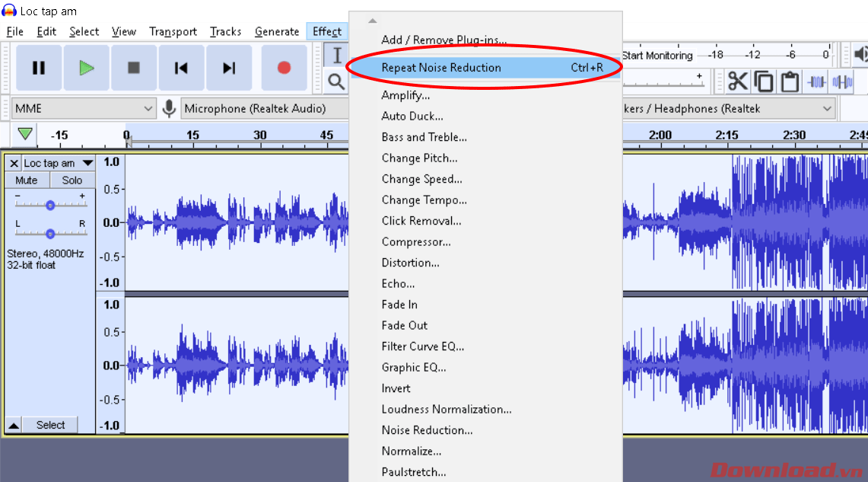This screenshot has width=868, height=482.
Task: Click the Copy icon in the edit toolbar
Action: coord(763,80)
